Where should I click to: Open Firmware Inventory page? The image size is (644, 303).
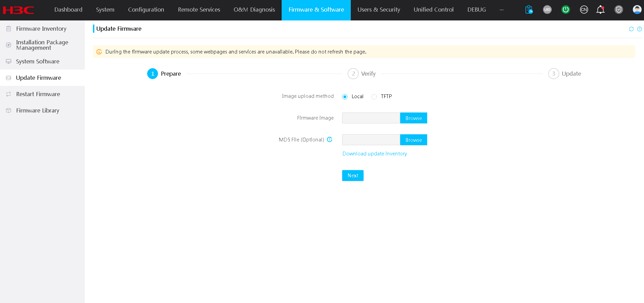pos(42,29)
